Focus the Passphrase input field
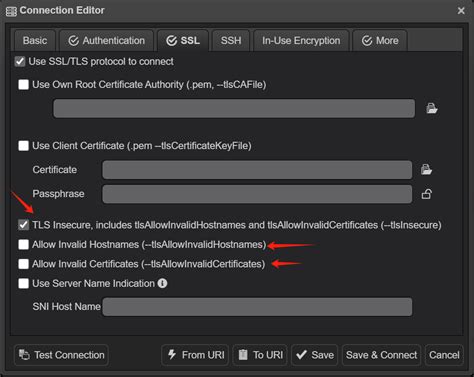Image resolution: width=474 pixels, height=377 pixels. point(257,194)
